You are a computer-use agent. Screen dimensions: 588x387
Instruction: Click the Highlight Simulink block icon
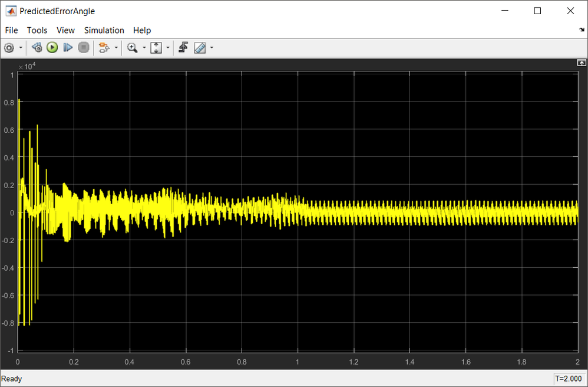(x=104, y=48)
